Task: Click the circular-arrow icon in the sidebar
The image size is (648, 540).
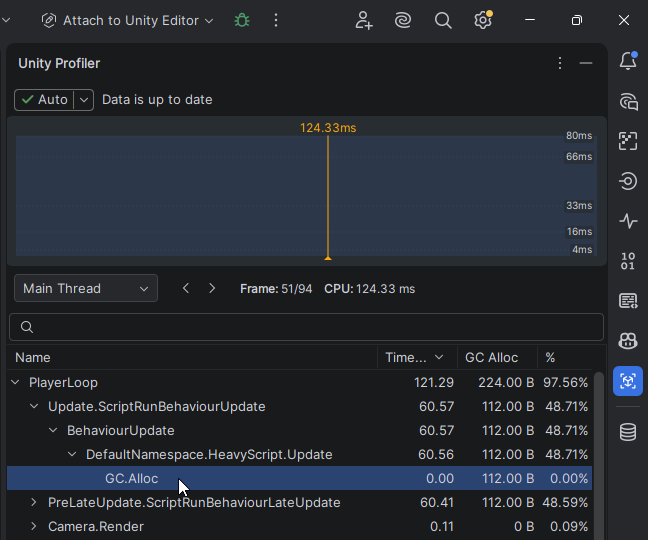Action: click(x=628, y=181)
